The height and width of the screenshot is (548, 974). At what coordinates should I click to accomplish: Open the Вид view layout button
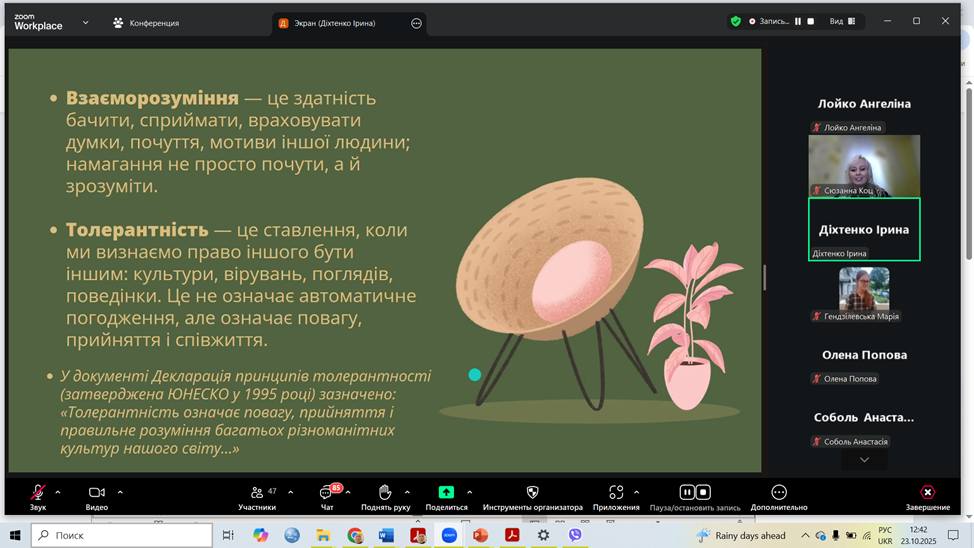coord(841,21)
